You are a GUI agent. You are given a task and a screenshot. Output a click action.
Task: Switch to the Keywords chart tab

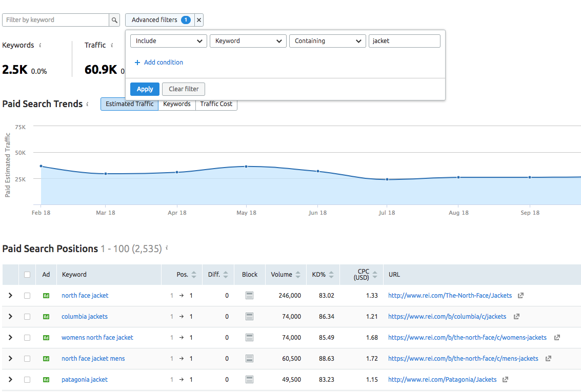[x=177, y=104]
